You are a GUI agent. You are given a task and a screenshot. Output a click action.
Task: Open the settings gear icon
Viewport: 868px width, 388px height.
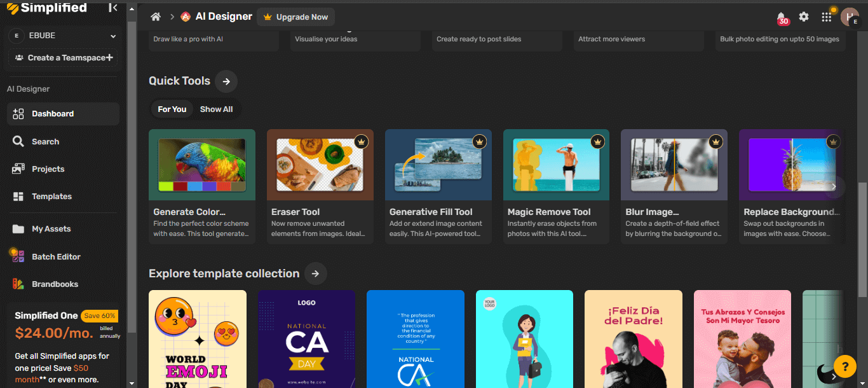pos(804,17)
